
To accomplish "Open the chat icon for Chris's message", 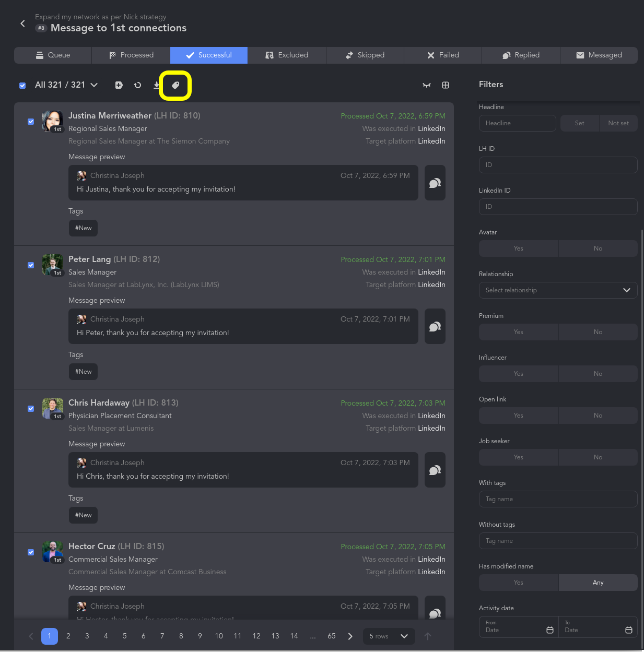I will point(435,470).
